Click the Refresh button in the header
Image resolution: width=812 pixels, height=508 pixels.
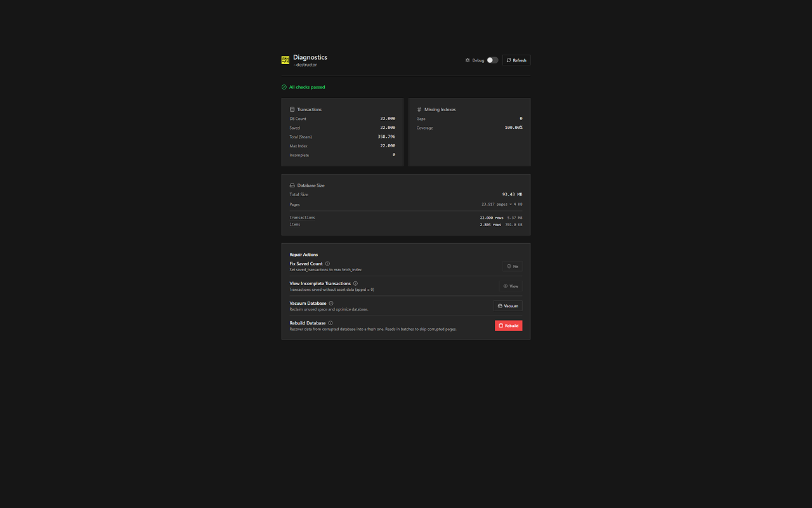tap(516, 60)
